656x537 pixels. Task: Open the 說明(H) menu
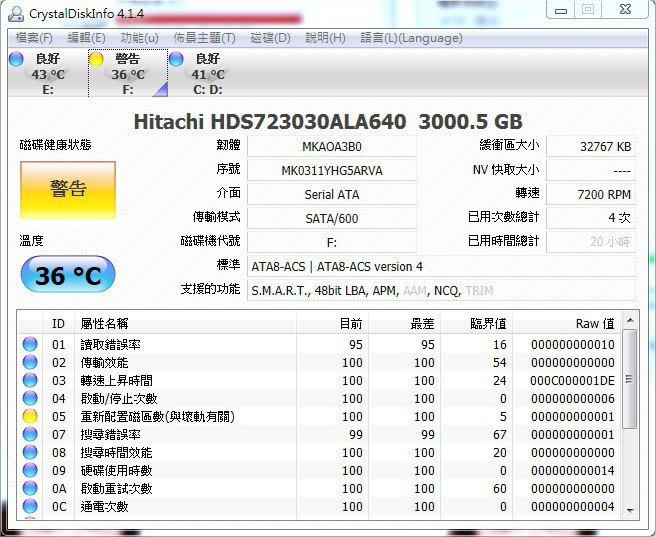click(x=325, y=38)
